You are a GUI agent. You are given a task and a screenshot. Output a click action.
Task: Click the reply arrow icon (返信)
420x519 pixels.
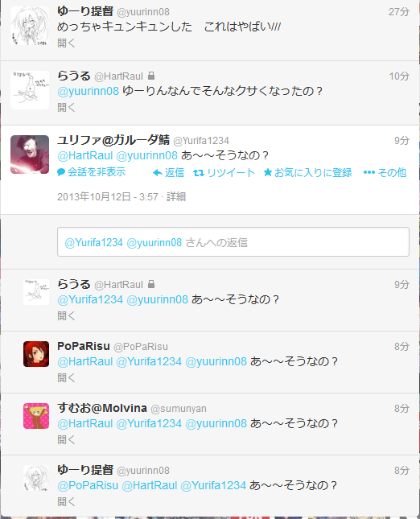(x=158, y=173)
